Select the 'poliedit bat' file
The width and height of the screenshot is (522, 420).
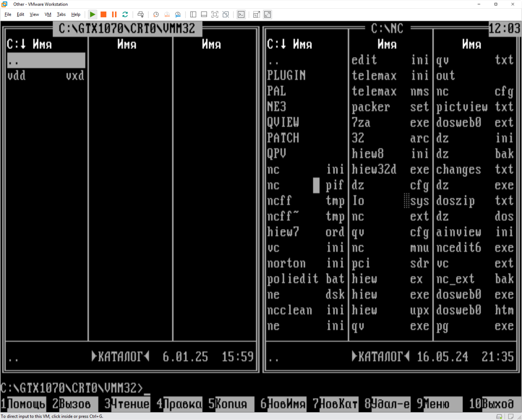[306, 279]
